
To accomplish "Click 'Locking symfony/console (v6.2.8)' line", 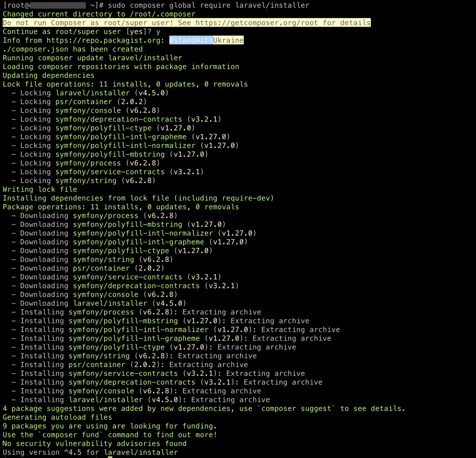I will coord(86,110).
